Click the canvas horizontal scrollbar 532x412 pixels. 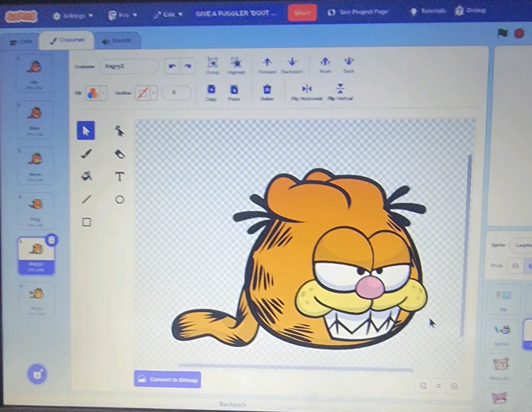click(296, 367)
